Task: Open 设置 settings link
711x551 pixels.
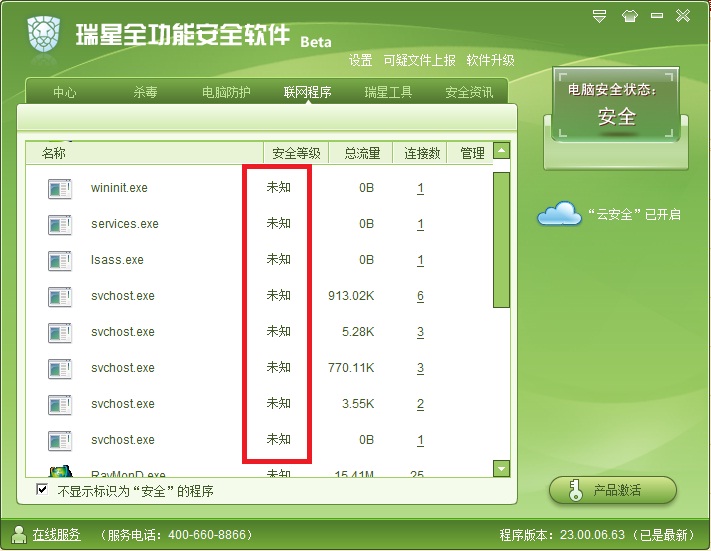Action: click(360, 60)
